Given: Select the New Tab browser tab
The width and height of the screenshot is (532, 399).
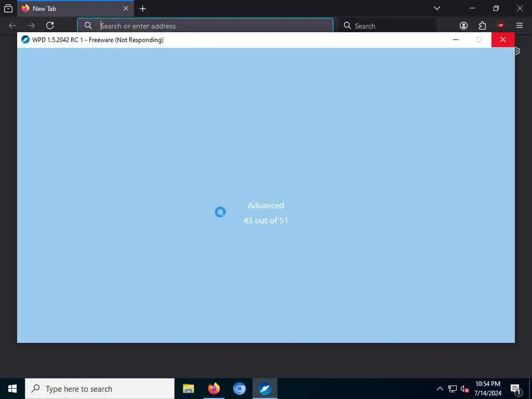Looking at the screenshot, I should (75, 9).
